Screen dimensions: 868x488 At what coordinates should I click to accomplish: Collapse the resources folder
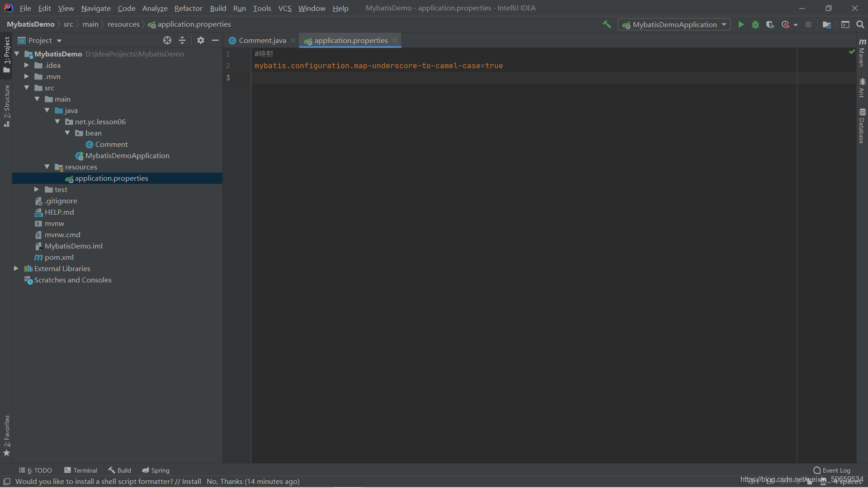pos(47,167)
